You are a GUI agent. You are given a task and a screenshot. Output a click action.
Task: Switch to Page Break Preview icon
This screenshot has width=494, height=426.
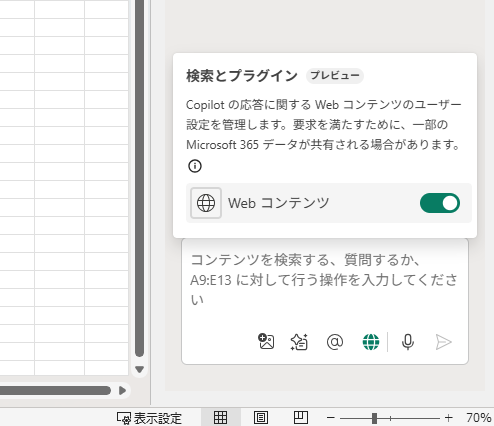301,417
